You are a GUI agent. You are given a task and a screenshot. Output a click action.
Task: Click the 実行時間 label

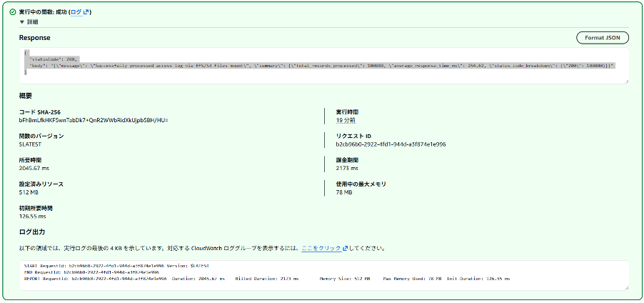coord(348,112)
